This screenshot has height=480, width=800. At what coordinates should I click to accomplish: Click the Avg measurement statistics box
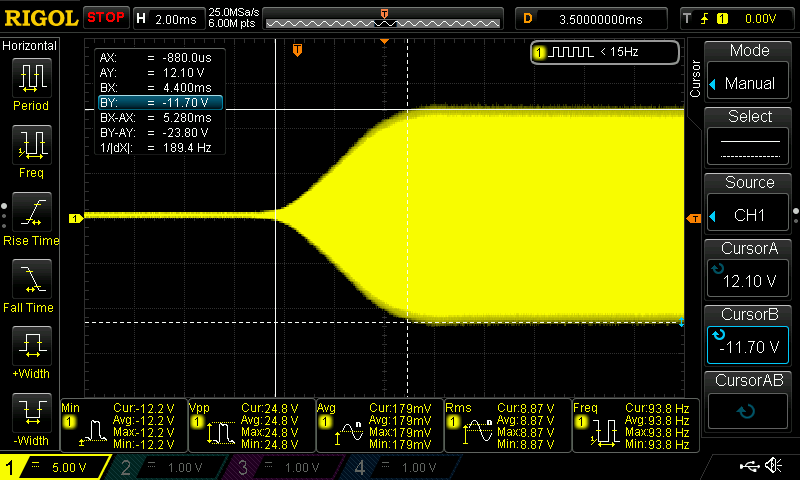tap(380, 425)
